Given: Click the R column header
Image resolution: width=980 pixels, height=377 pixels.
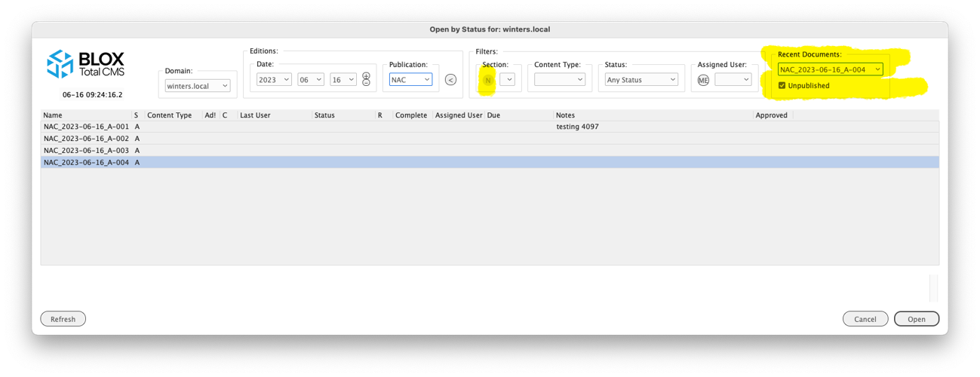Looking at the screenshot, I should pos(384,115).
